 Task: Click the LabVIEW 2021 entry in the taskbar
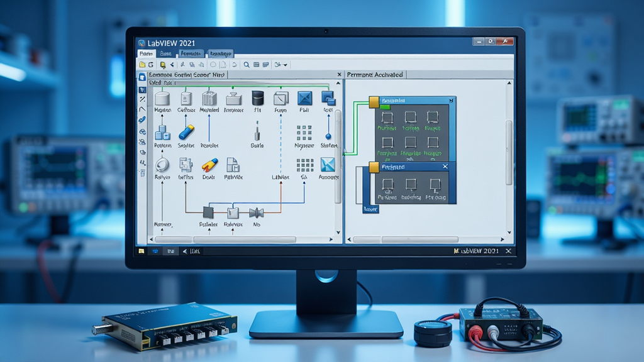(477, 251)
